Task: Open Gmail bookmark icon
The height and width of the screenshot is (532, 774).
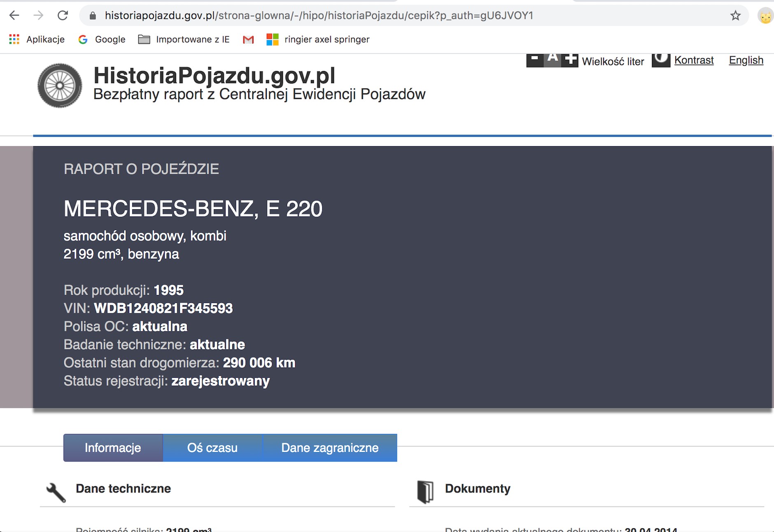Action: 248,40
